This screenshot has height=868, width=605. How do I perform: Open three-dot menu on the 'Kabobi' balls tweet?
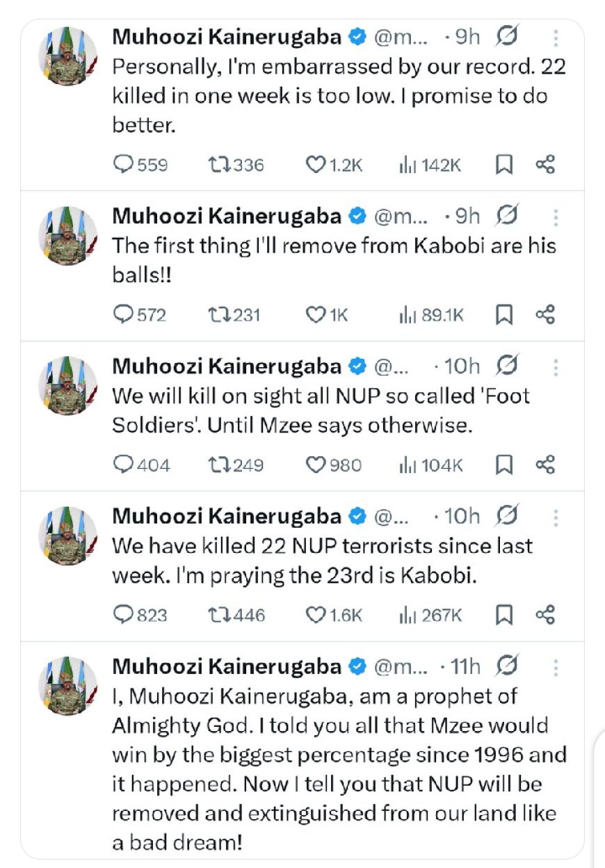[x=556, y=217]
